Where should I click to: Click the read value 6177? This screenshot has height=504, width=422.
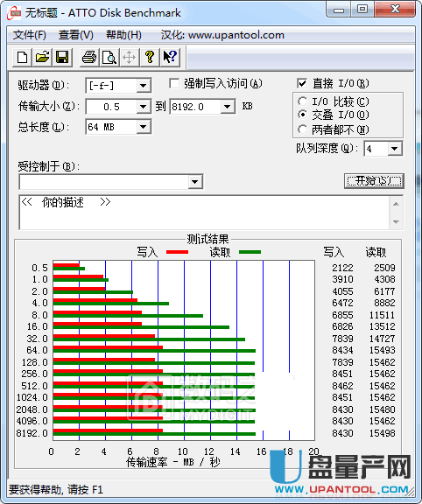[x=384, y=291]
